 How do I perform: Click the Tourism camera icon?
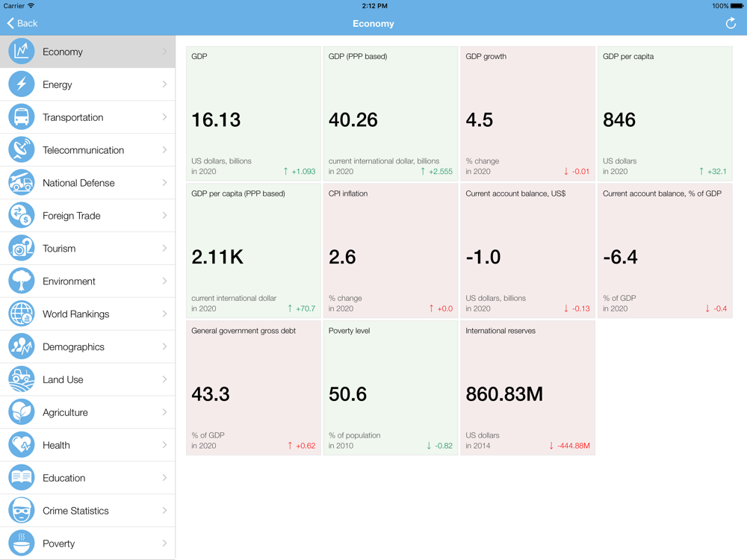point(22,248)
